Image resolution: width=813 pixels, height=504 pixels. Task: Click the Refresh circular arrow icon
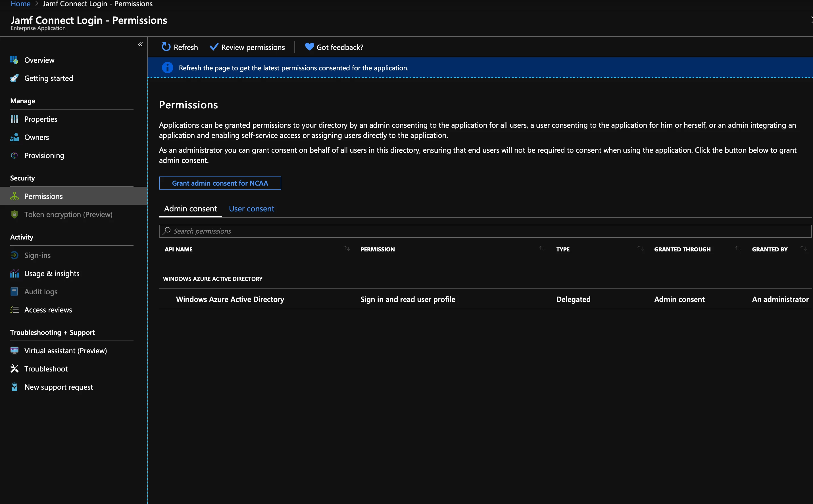click(166, 47)
